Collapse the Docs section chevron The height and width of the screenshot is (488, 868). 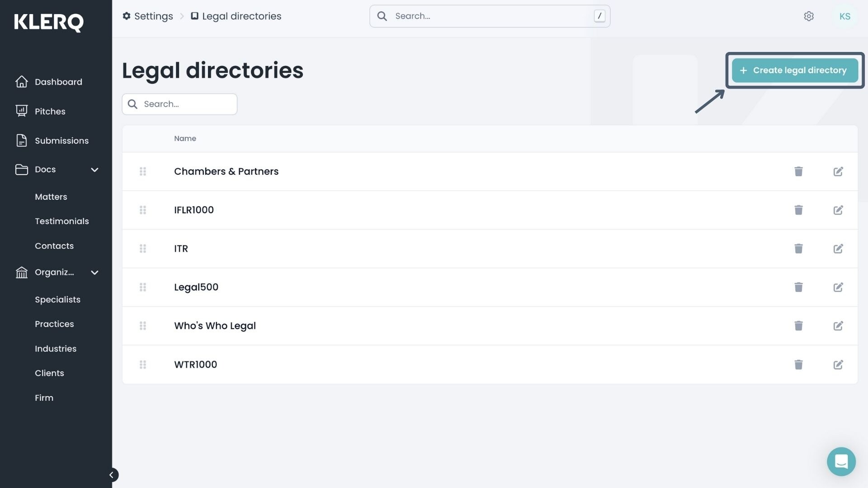click(x=94, y=170)
